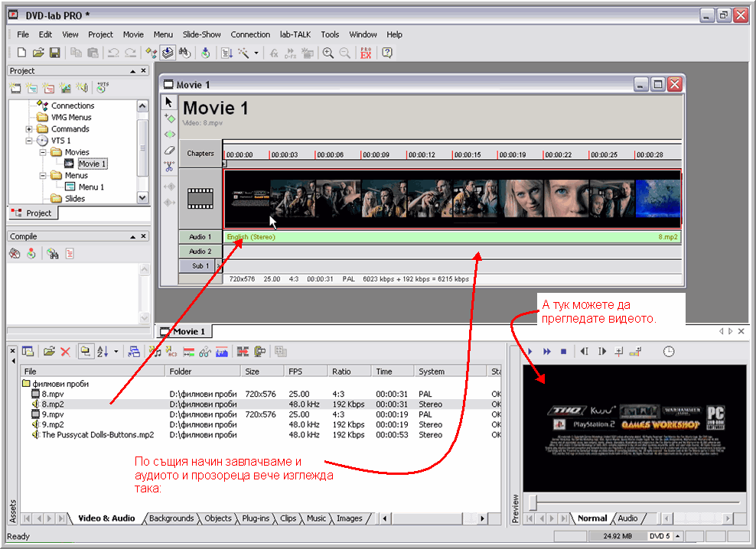This screenshot has height=549, width=756.
Task: Collapse the Movies folder node
Action: pyautogui.click(x=42, y=152)
